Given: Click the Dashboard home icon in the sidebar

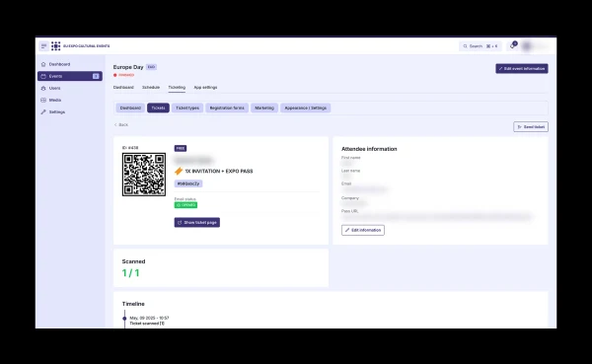Looking at the screenshot, I should tap(43, 64).
